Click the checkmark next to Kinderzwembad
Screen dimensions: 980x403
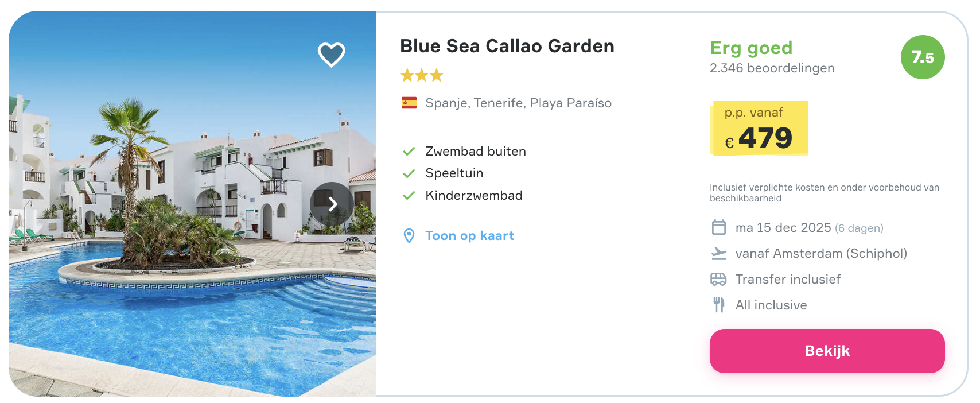[x=409, y=195]
